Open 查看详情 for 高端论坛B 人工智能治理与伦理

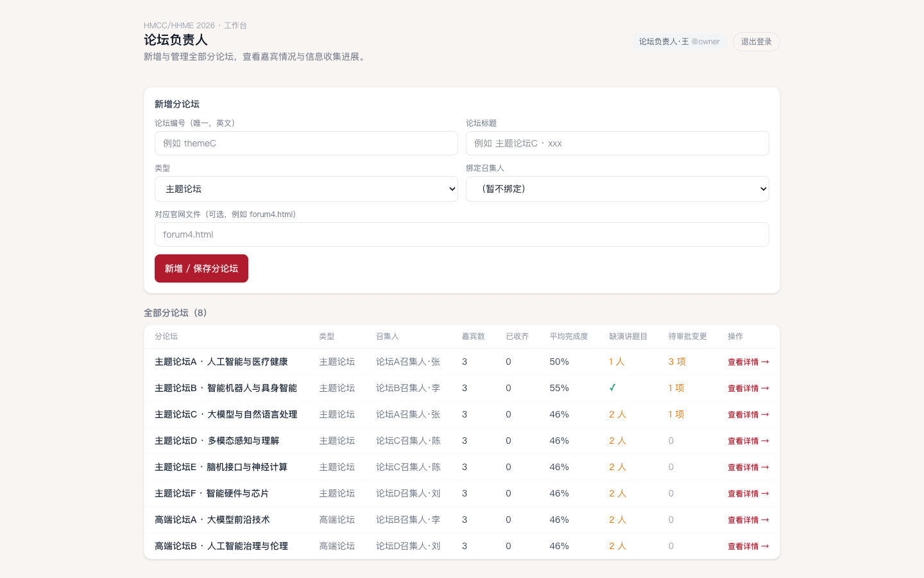[748, 547]
